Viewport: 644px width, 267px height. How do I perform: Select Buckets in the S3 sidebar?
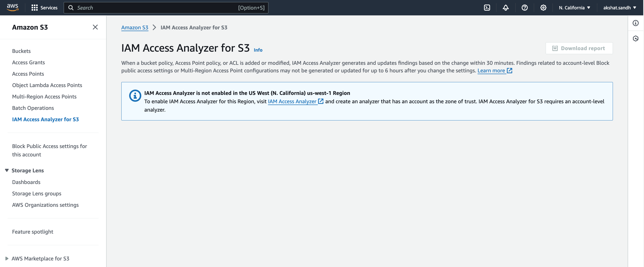tap(21, 51)
